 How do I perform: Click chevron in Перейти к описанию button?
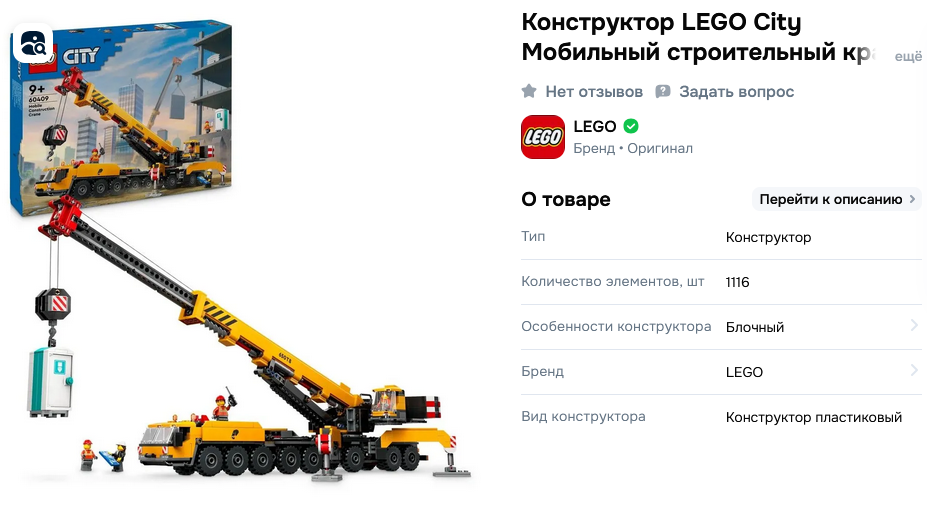912,199
